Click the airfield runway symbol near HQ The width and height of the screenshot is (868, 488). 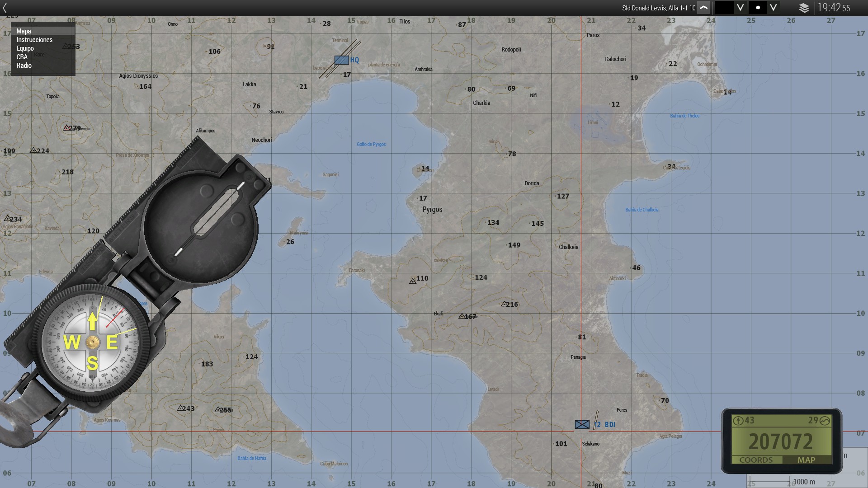click(340, 59)
